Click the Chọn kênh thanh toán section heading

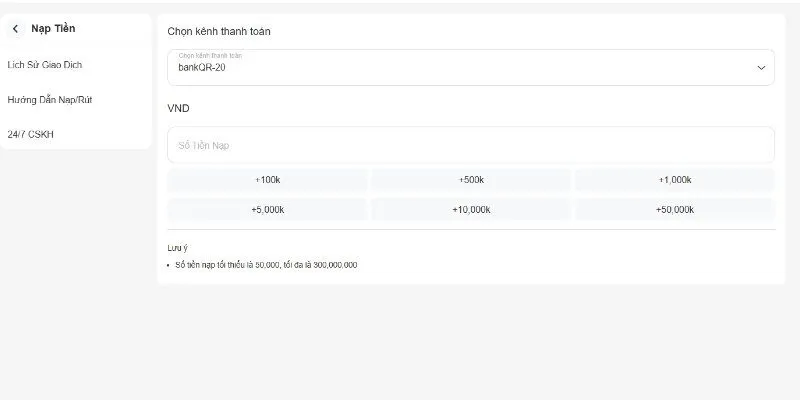click(x=219, y=31)
